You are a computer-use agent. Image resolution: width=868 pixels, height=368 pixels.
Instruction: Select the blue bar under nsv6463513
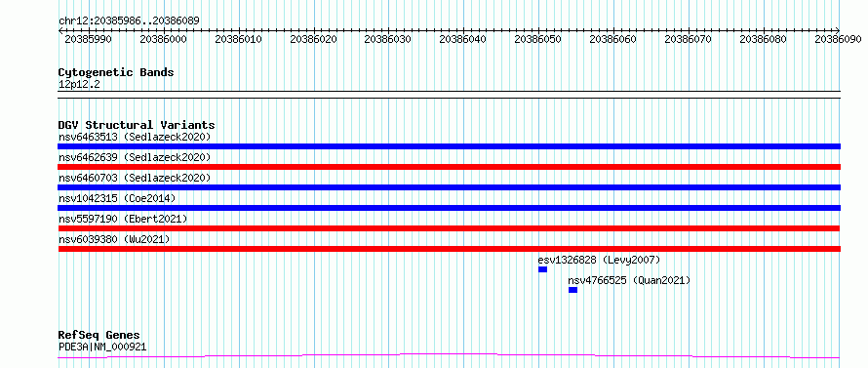[449, 146]
